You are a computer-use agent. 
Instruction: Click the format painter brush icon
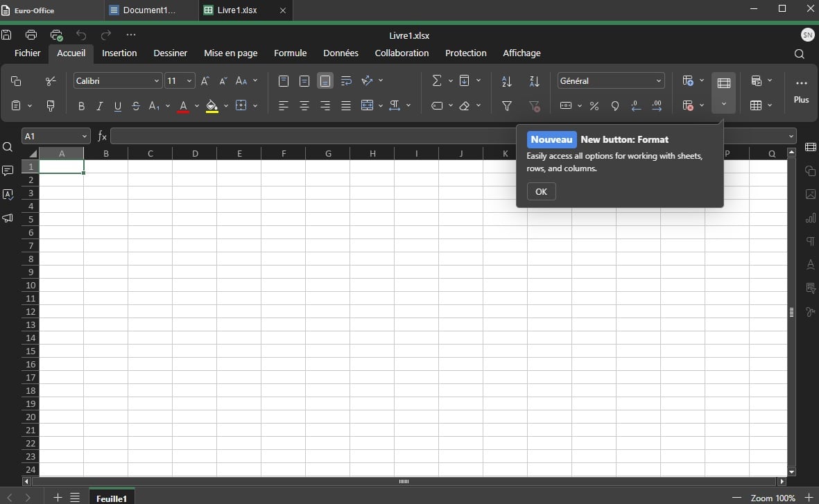point(51,106)
